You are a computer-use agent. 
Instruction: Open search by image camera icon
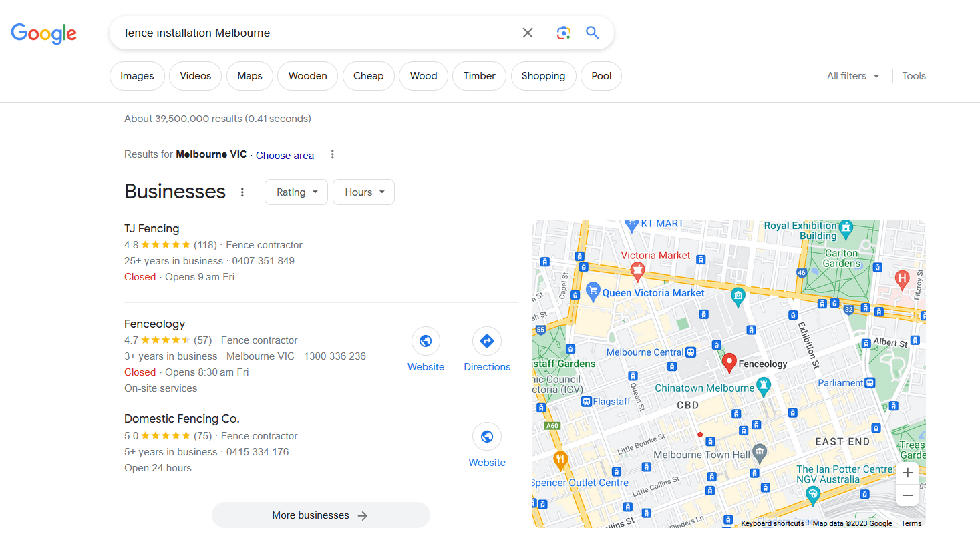pyautogui.click(x=563, y=33)
